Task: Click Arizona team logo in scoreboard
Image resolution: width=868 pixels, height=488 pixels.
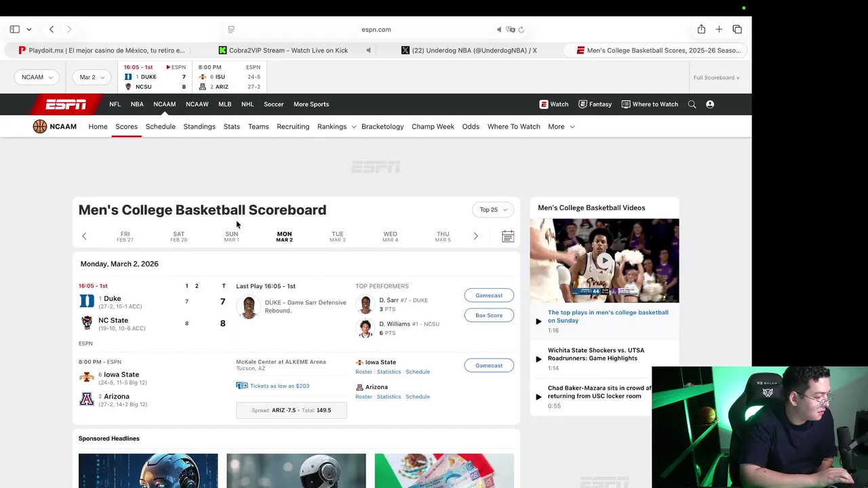Action: pos(87,399)
